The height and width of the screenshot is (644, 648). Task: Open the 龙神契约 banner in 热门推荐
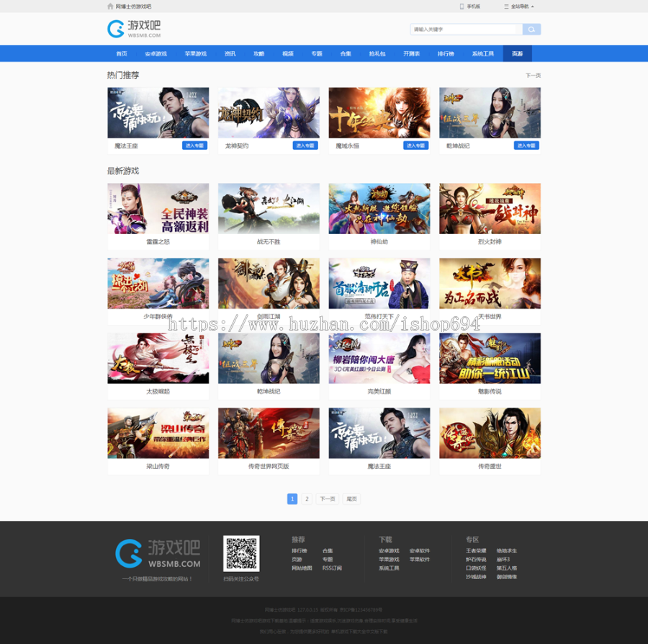point(269,112)
